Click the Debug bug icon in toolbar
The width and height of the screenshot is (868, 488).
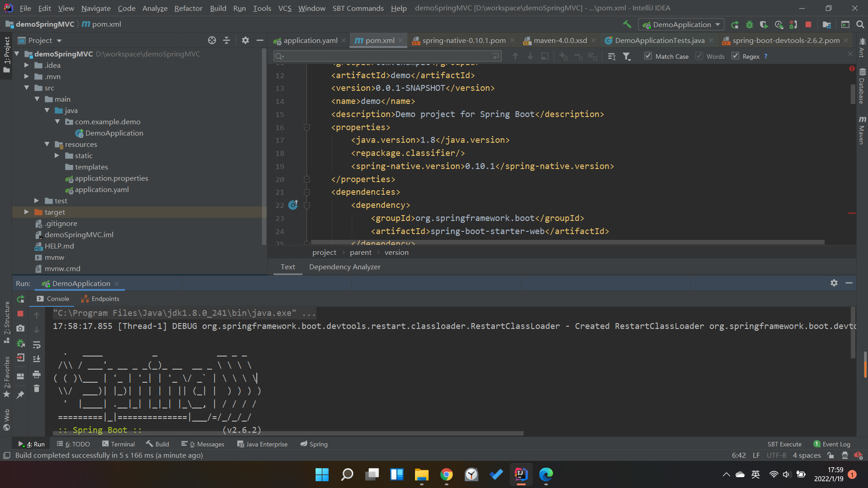click(x=749, y=24)
